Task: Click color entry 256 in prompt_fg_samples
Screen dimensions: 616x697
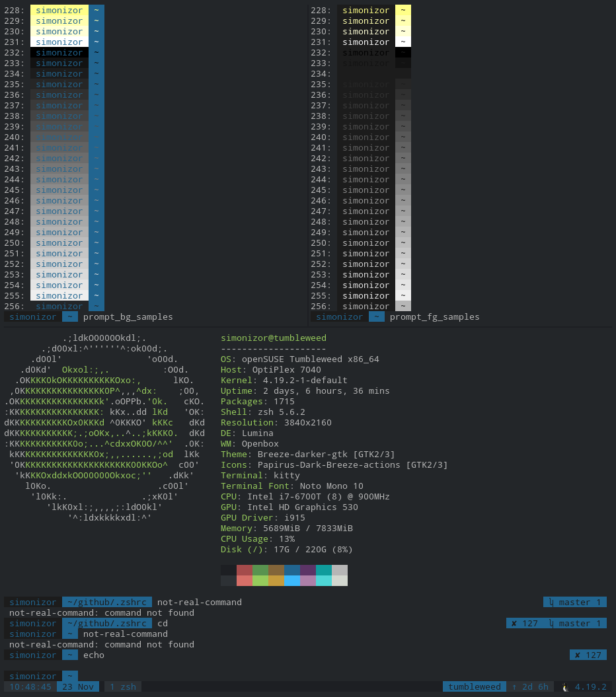Action: pos(366,306)
